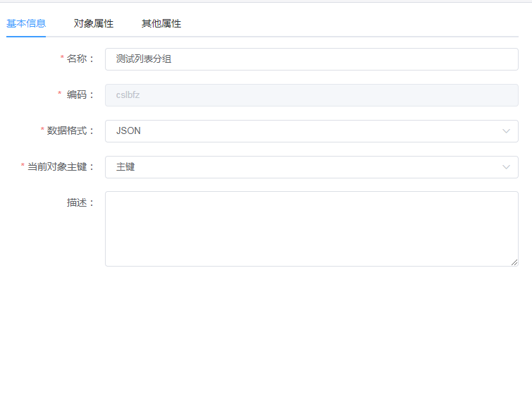
Task: Click the 当前对象主键 field label
Action: point(60,167)
